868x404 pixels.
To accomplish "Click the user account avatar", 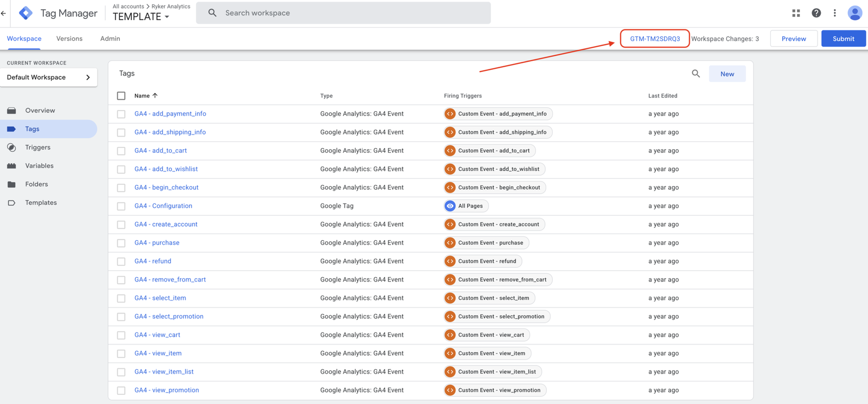I will click(855, 13).
